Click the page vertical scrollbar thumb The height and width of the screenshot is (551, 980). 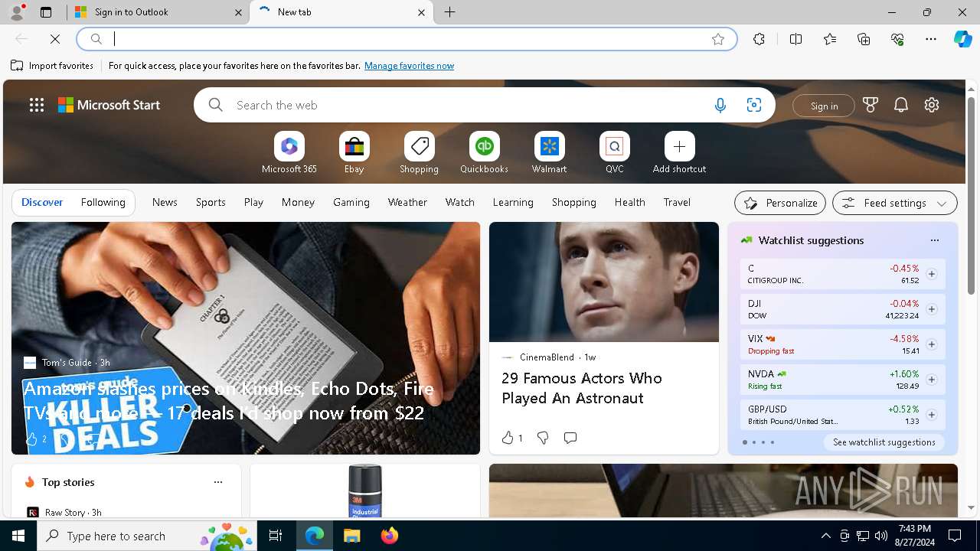click(971, 195)
